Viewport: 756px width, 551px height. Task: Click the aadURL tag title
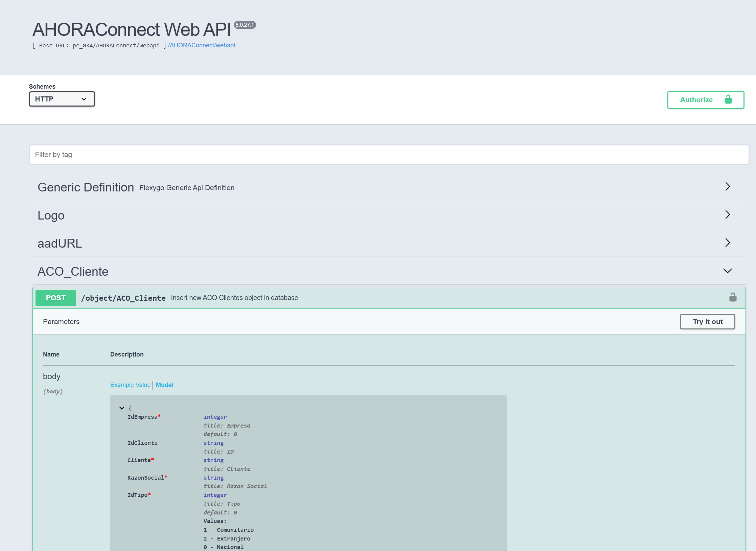(60, 244)
